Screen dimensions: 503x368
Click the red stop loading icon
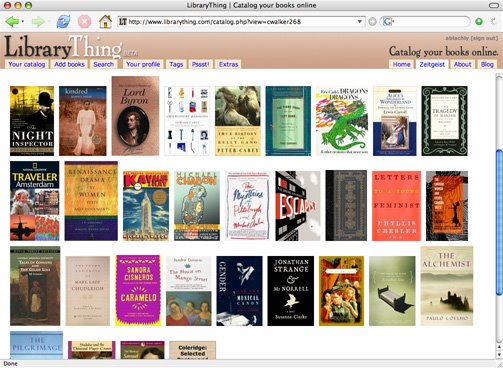pos(84,22)
